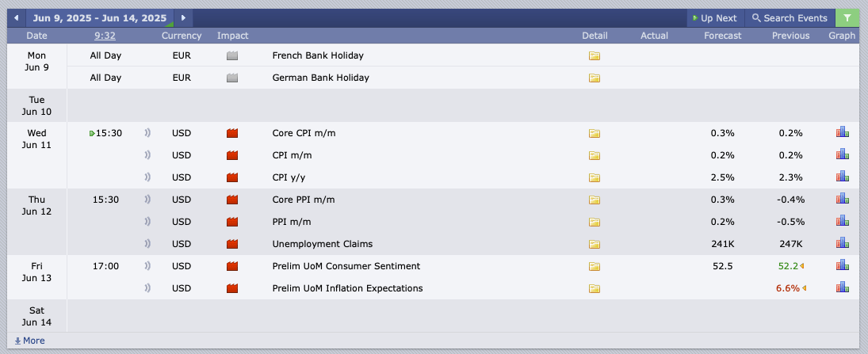Toggle sound alert for Prelim UoM Consumer Sentiment
Screen dimensions: 868x354
147,265
